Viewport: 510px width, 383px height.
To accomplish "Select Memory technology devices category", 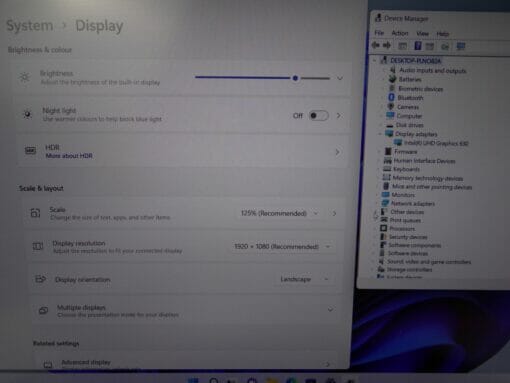I will (x=428, y=178).
